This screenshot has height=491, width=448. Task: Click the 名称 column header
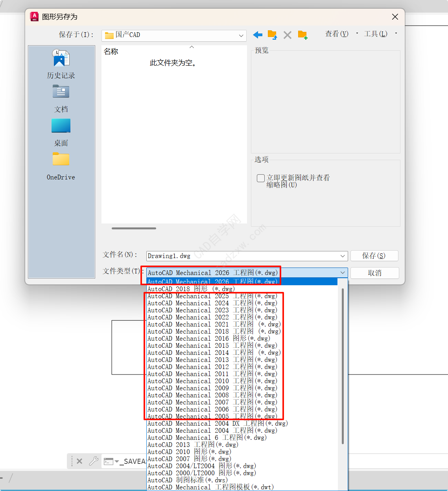coord(111,52)
